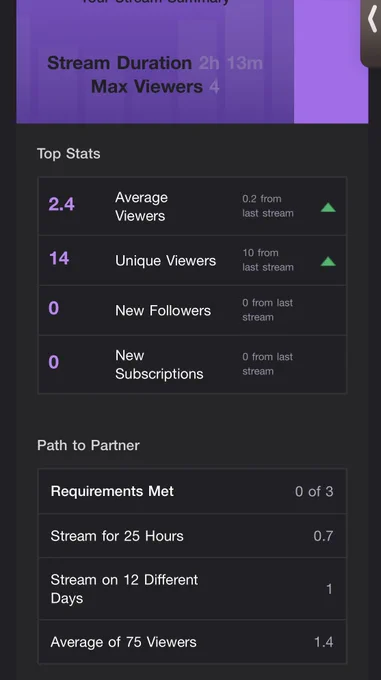Image resolution: width=381 pixels, height=680 pixels.
Task: Select the Average Viewers stat row
Action: tap(192, 206)
